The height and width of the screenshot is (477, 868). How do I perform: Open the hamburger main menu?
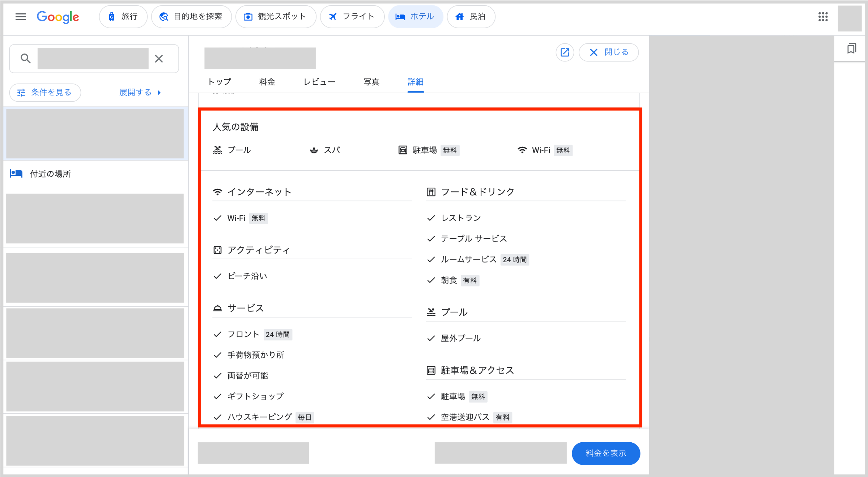[21, 17]
